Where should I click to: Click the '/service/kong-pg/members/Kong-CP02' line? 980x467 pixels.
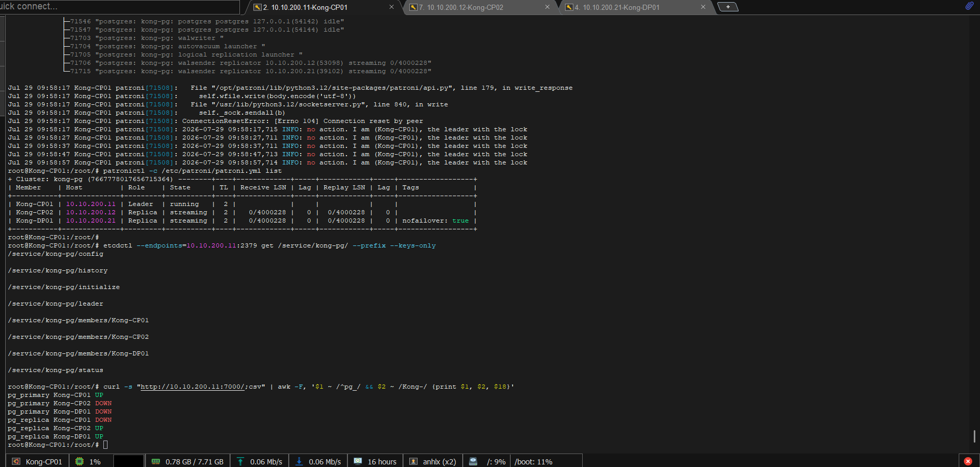[x=78, y=337]
